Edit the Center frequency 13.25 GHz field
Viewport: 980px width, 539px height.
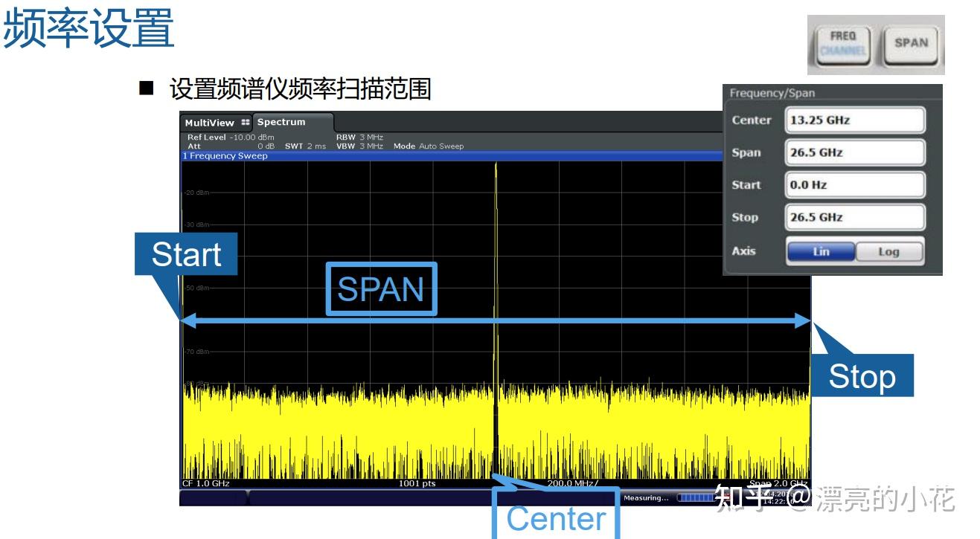(854, 120)
